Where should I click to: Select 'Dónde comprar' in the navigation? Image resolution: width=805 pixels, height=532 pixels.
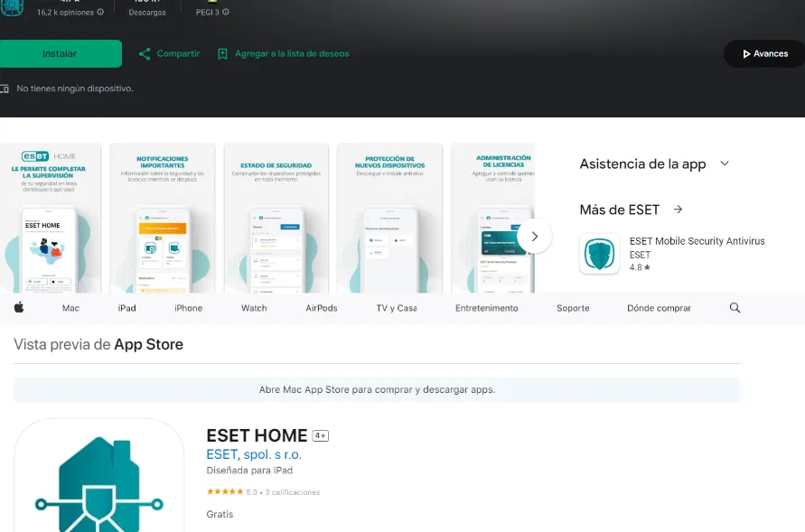tap(659, 308)
